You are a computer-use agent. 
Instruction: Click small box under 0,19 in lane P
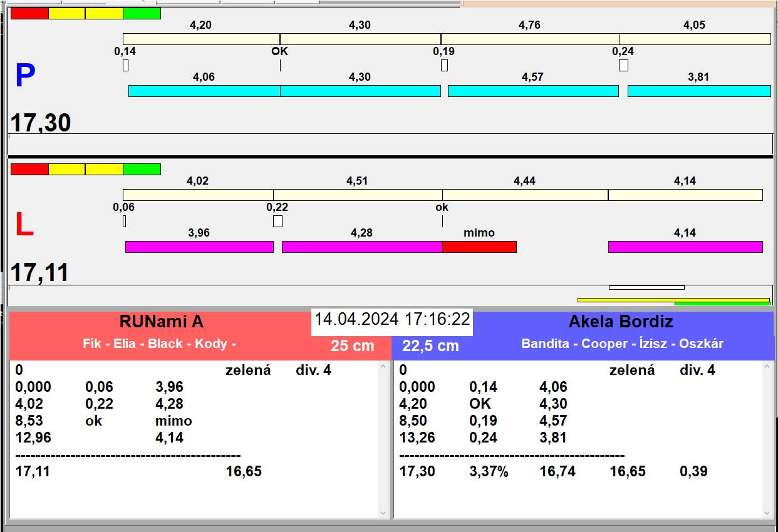coord(444,65)
